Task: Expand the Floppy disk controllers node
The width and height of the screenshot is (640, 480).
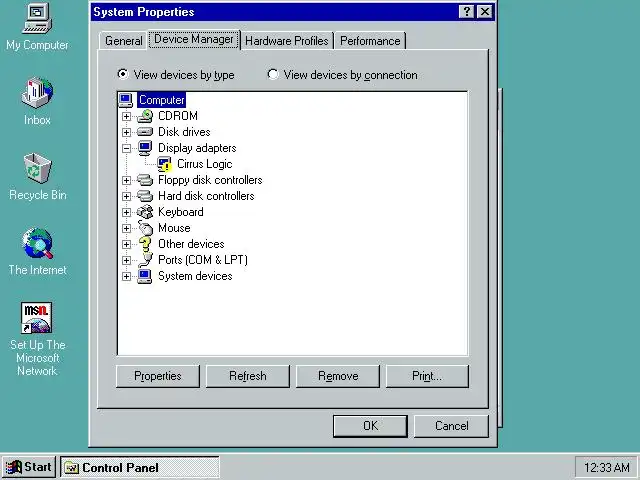Action: [x=127, y=180]
